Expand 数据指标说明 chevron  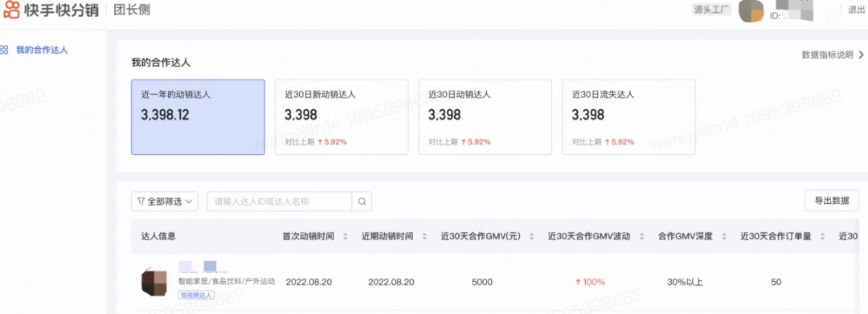[x=861, y=55]
